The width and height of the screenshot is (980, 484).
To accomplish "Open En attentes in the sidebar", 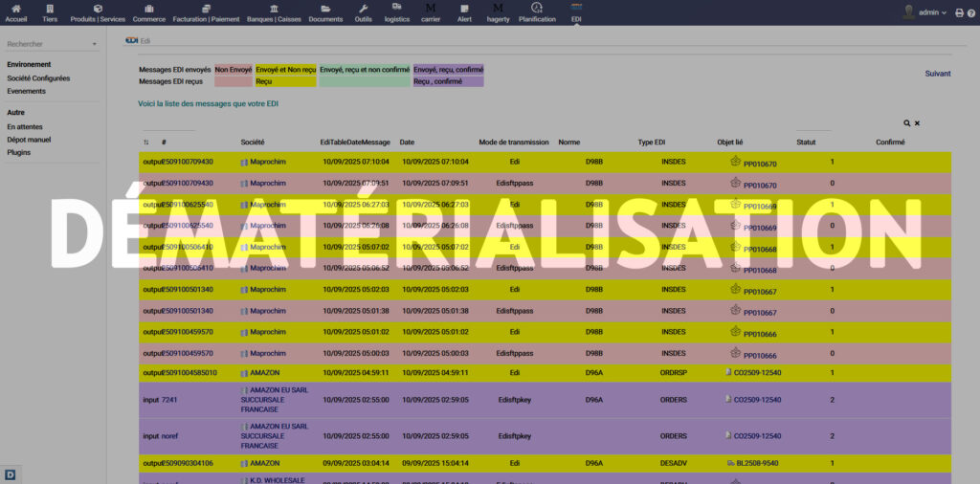I will [x=25, y=126].
